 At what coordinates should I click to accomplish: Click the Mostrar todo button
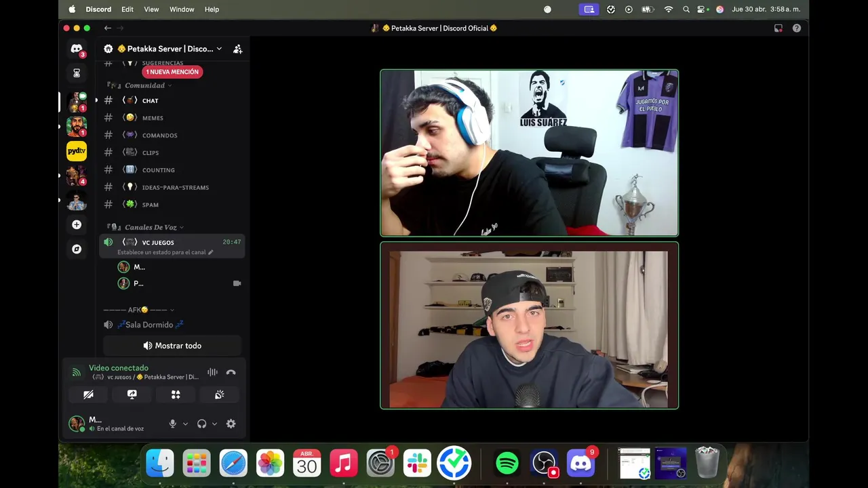point(172,346)
